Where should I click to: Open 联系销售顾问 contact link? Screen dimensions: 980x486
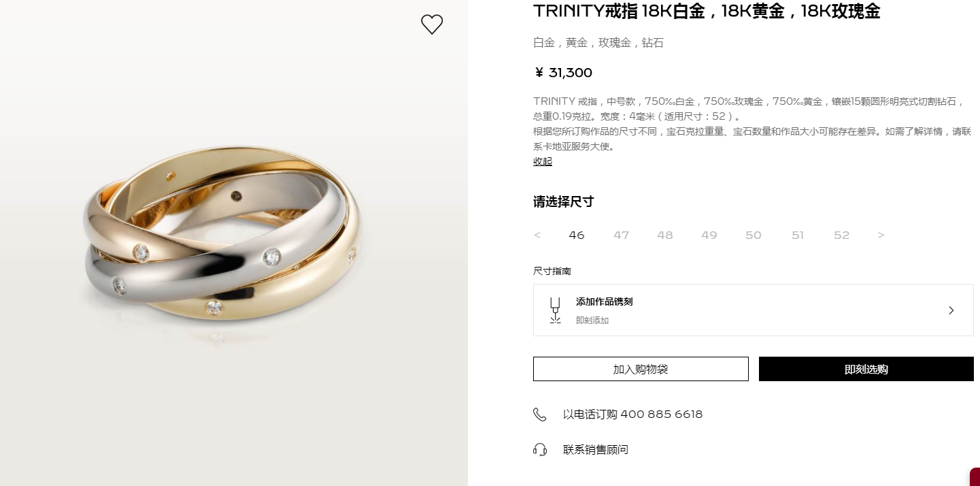tap(596, 450)
